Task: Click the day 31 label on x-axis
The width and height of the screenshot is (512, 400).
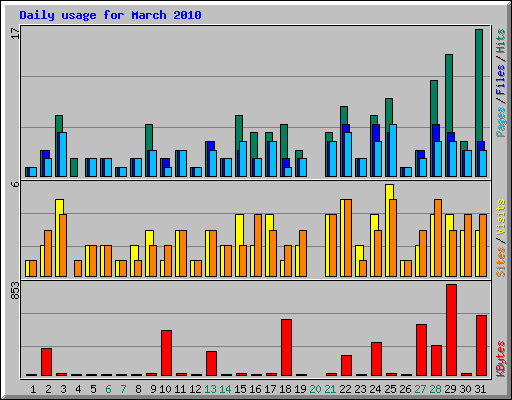Action: 480,389
